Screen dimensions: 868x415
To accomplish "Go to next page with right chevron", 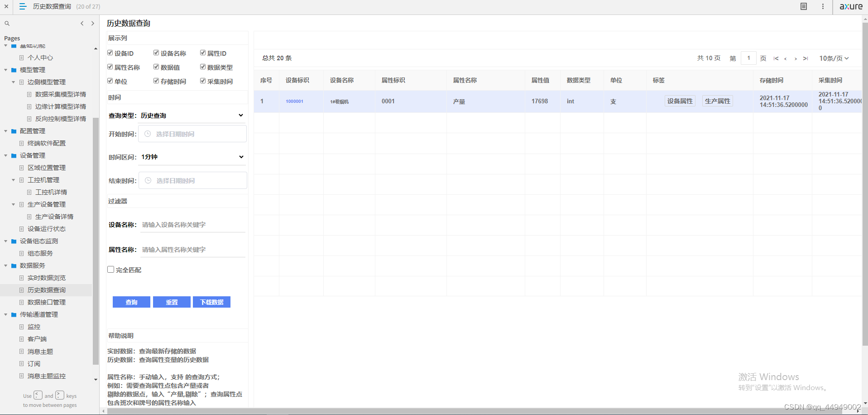I will (93, 24).
